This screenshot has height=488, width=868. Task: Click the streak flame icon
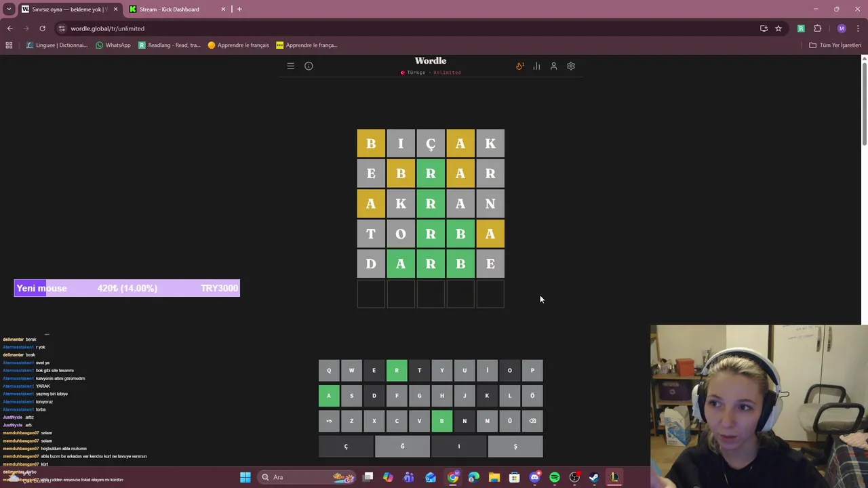tap(519, 66)
